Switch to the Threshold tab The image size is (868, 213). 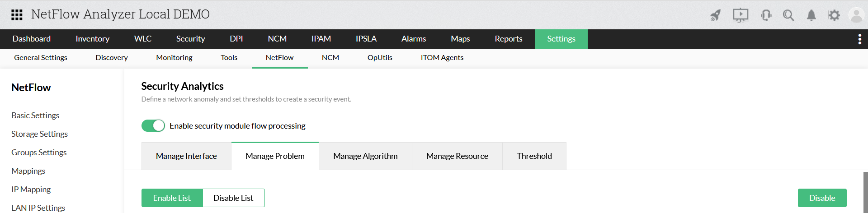coord(534,156)
